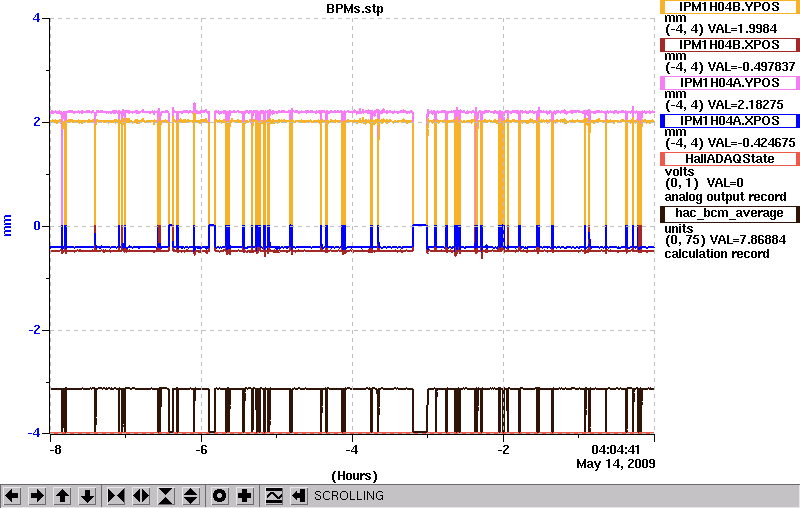Click the 'calculation record' description
Screen dimensions: 800x508
(717, 253)
